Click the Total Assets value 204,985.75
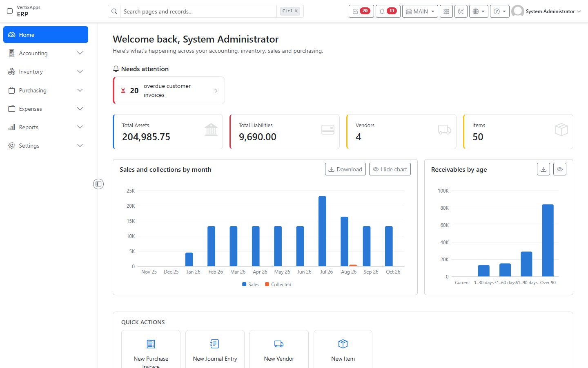Image resolution: width=588 pixels, height=368 pixels. tap(146, 137)
